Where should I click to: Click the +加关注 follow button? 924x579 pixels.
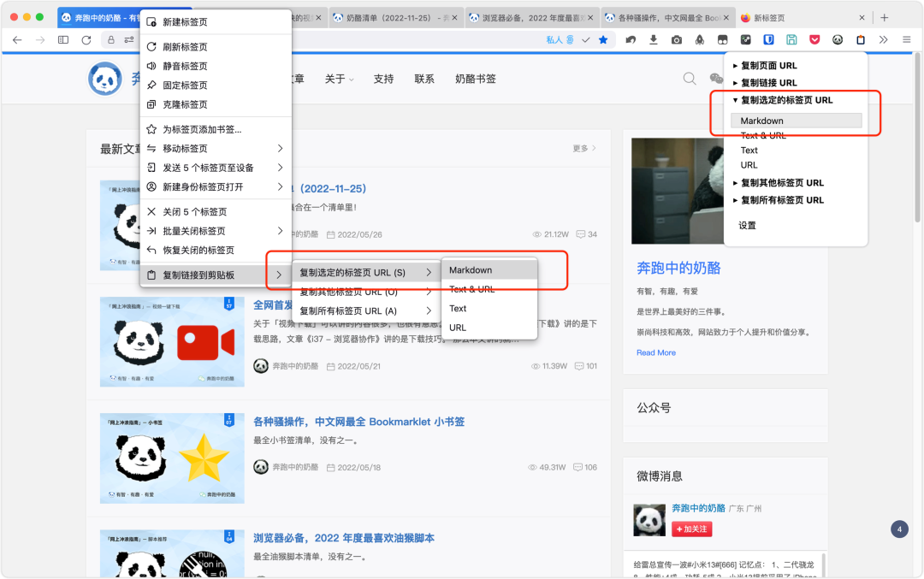pos(692,529)
